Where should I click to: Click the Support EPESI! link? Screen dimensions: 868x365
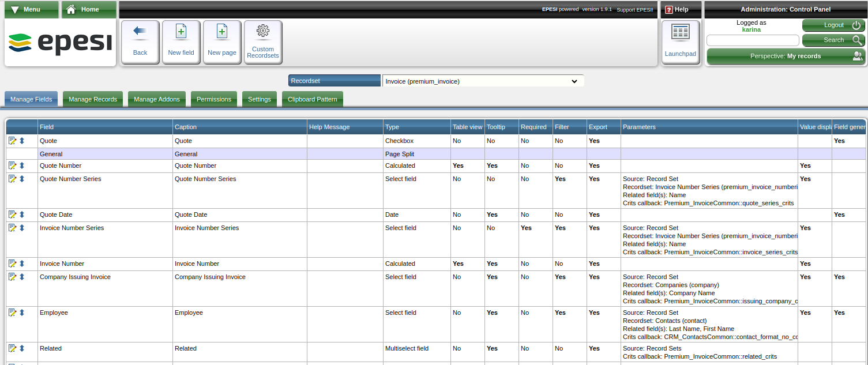[635, 10]
